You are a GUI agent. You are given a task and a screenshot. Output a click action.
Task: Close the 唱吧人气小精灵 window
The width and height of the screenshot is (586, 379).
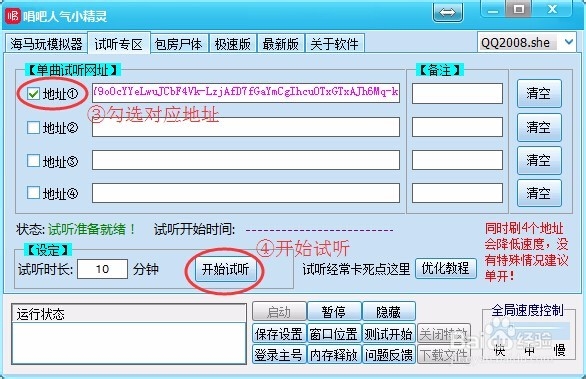[x=552, y=9]
